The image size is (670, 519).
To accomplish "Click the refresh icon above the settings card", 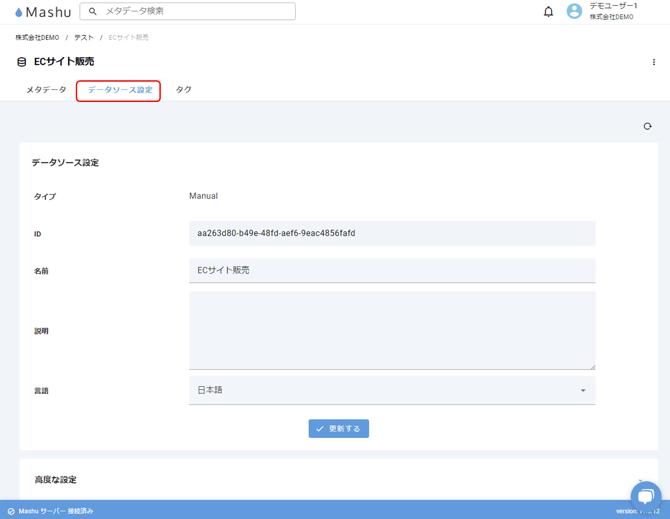I will pyautogui.click(x=647, y=127).
